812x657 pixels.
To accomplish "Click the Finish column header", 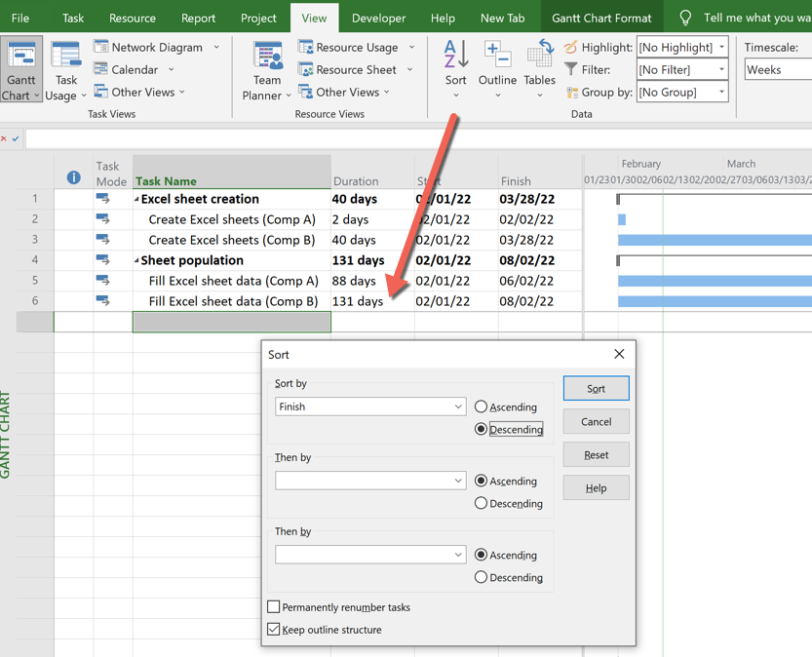I will click(x=540, y=172).
